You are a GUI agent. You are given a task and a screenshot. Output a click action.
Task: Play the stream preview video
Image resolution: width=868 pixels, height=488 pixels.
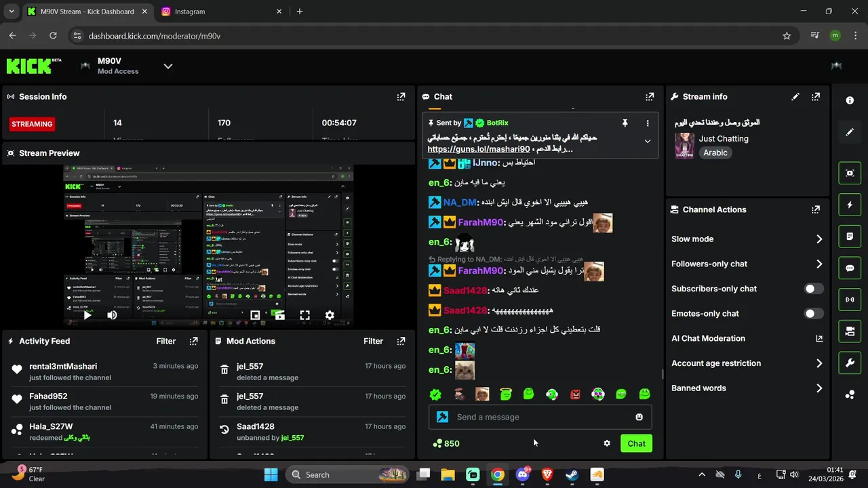[x=87, y=315]
